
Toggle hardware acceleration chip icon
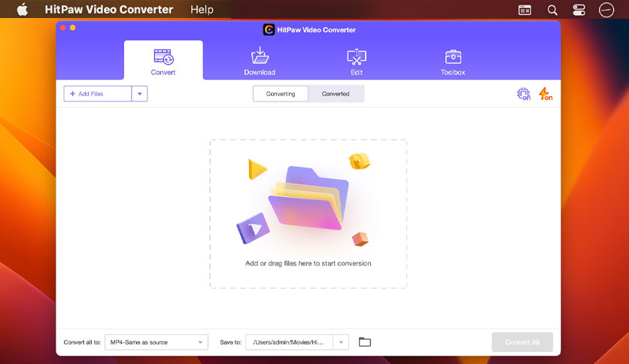tap(524, 94)
